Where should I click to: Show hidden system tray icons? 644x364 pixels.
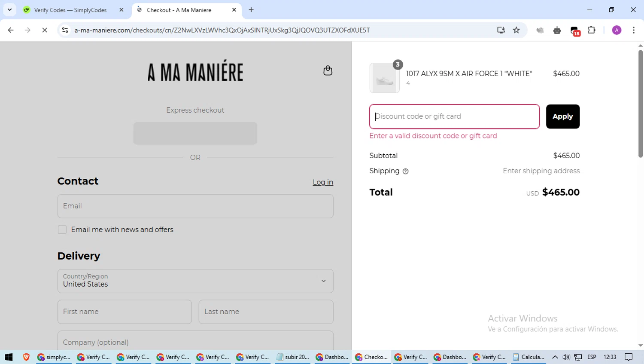pos(555,357)
